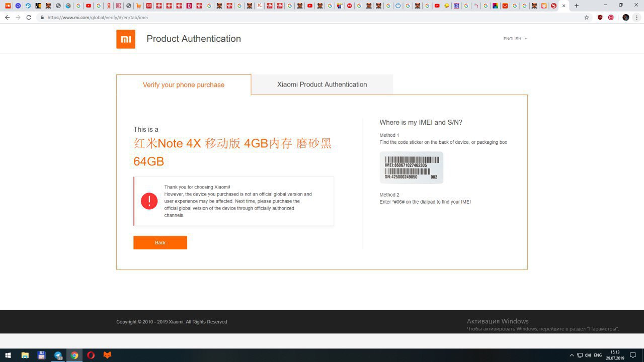This screenshot has width=644, height=362.
Task: Open the Windows Start menu
Action: click(8, 355)
